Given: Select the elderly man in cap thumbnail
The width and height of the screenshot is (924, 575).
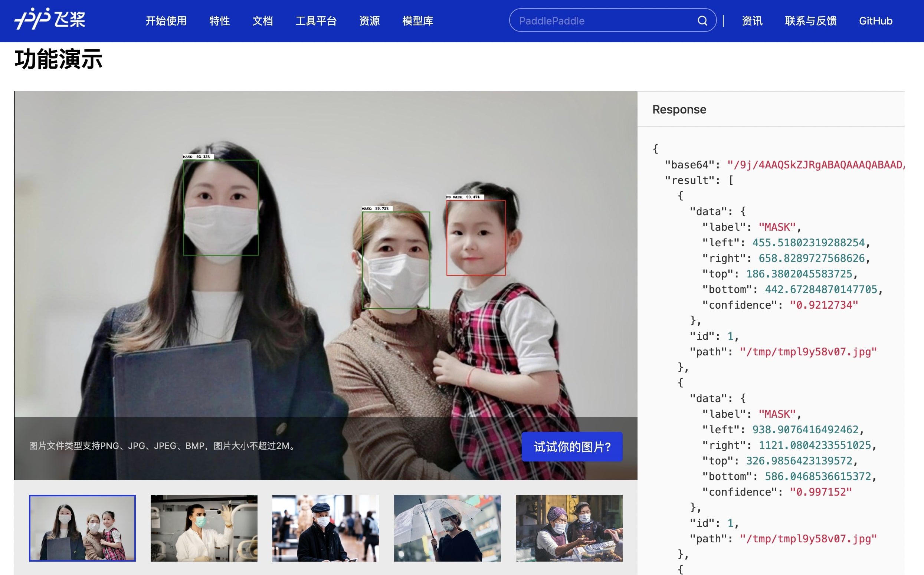Looking at the screenshot, I should pyautogui.click(x=325, y=528).
